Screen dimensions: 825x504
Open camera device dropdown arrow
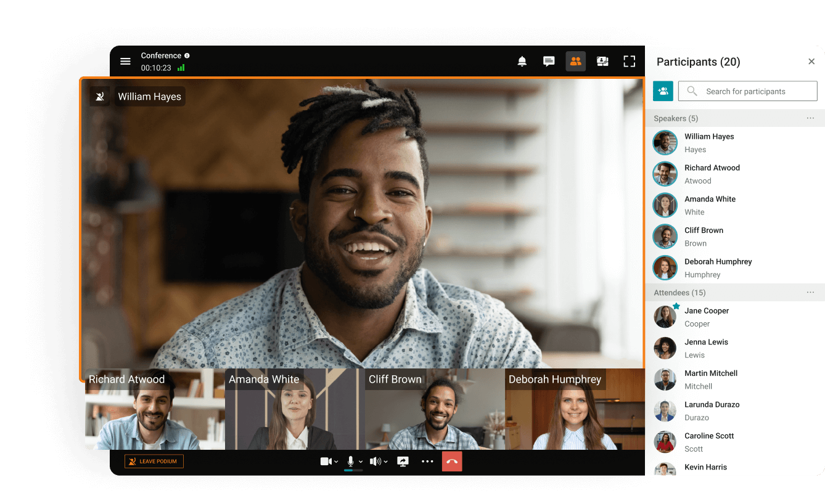point(336,462)
